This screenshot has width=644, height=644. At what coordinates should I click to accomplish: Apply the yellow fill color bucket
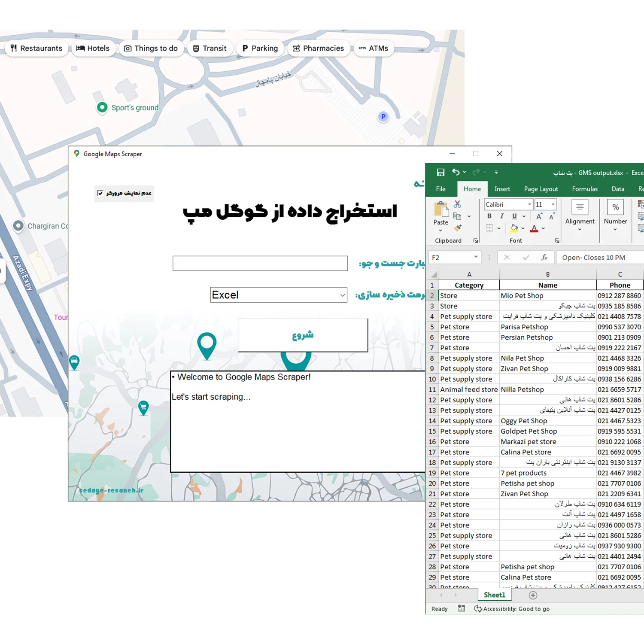513,228
